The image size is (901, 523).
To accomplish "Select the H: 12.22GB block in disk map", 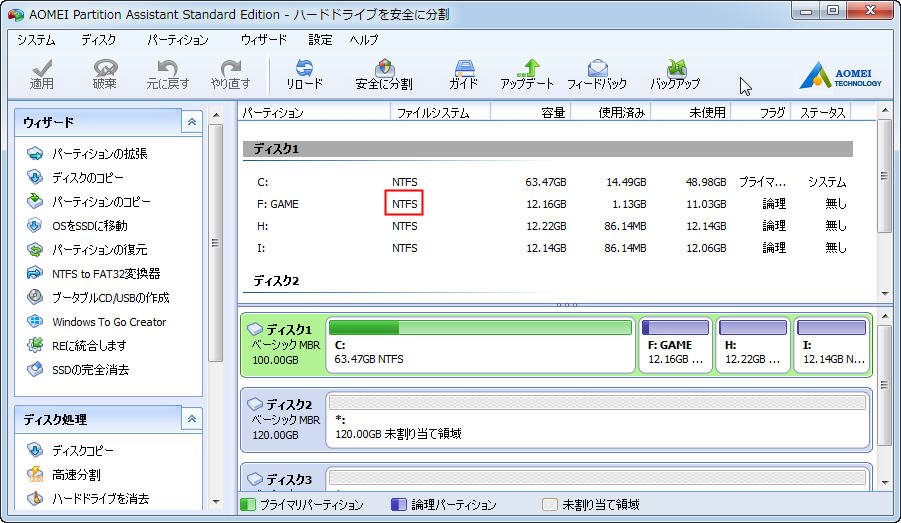I will tap(753, 344).
